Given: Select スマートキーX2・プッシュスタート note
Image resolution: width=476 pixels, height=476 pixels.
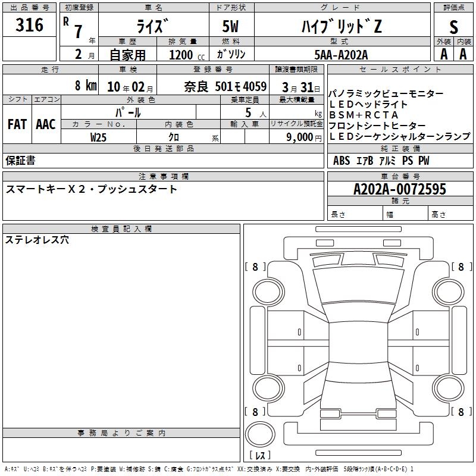Looking at the screenshot, I should (x=91, y=189).
